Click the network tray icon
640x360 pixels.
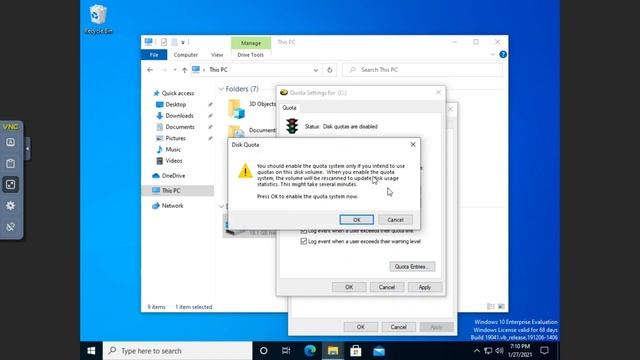(488, 351)
